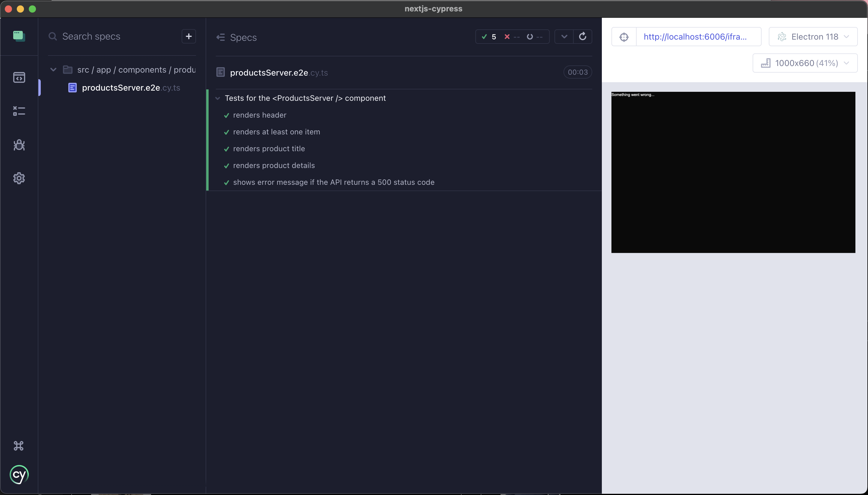Click the spec file icon beside reporter filename
Image resolution: width=868 pixels, height=495 pixels.
pyautogui.click(x=221, y=72)
